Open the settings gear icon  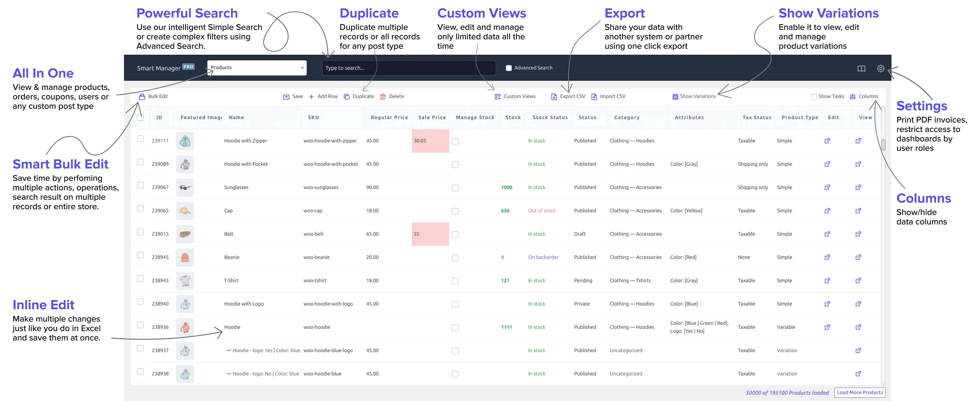tap(880, 68)
